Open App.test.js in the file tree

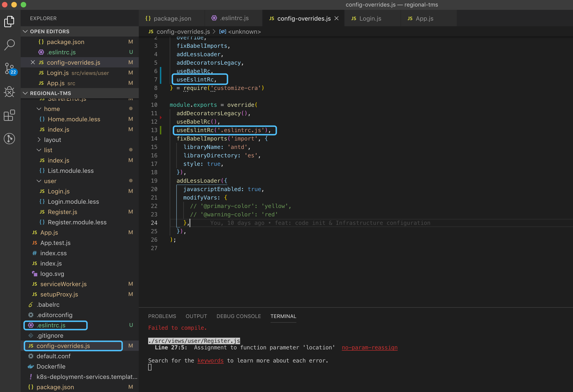[x=80, y=243]
